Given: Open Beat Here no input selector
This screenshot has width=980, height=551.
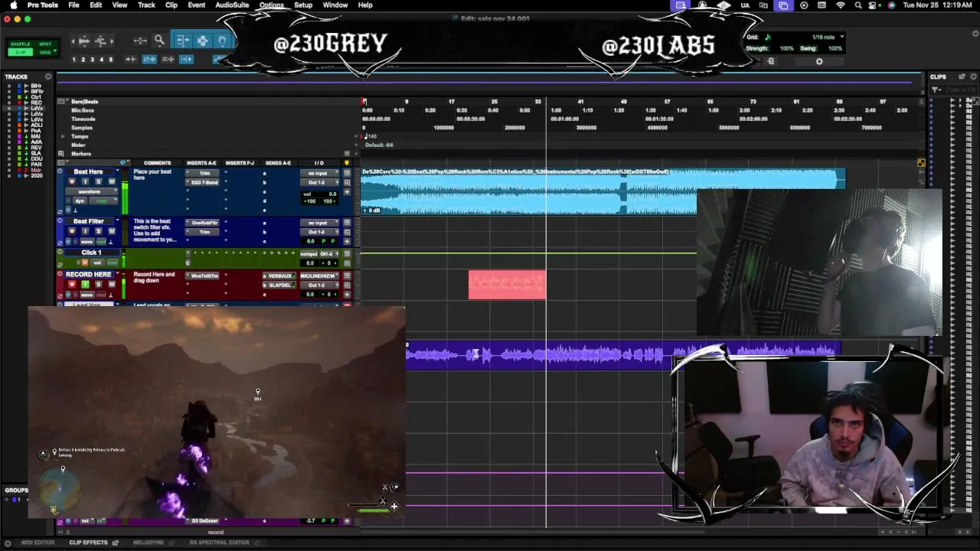Looking at the screenshot, I should pyautogui.click(x=319, y=173).
